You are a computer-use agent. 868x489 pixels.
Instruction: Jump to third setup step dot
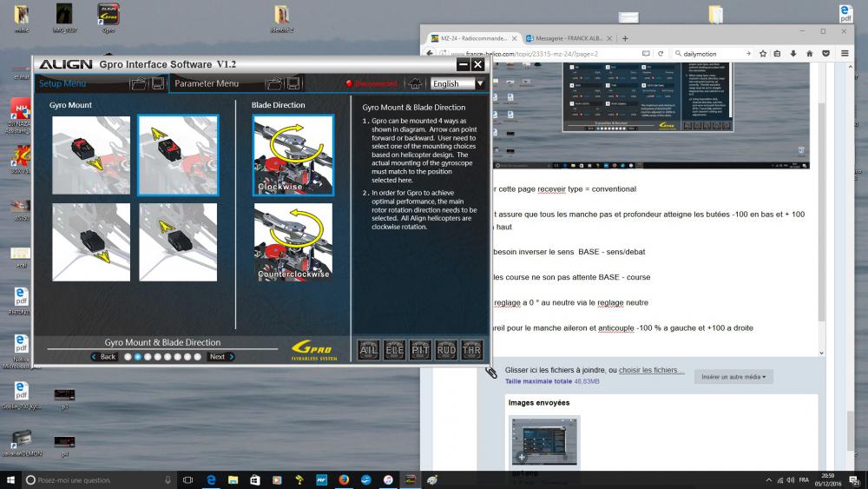tap(148, 357)
